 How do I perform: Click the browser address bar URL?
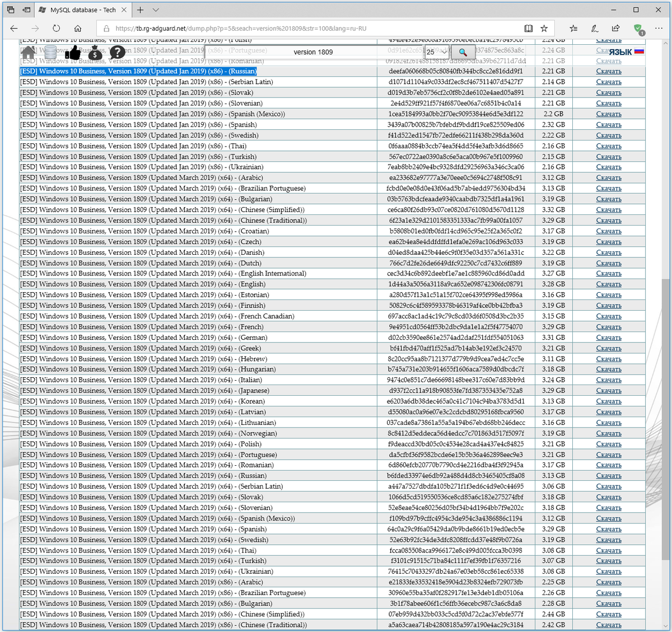[x=241, y=29]
